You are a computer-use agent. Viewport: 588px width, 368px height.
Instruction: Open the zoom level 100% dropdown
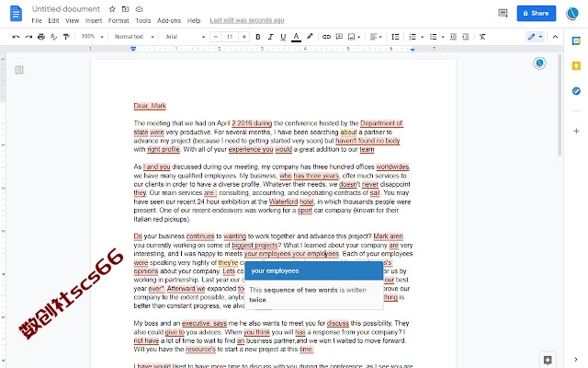(x=92, y=37)
